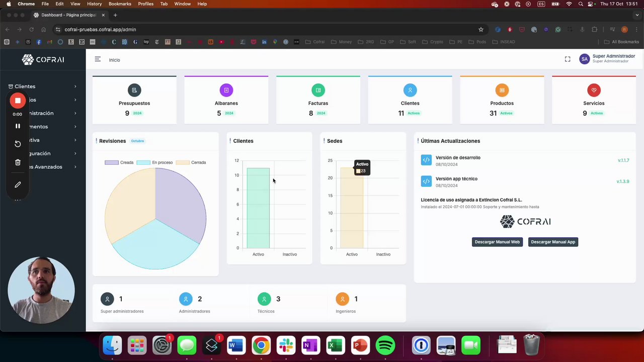The height and width of the screenshot is (362, 644).
Task: Open the Albaranes card icon
Action: coord(226,90)
